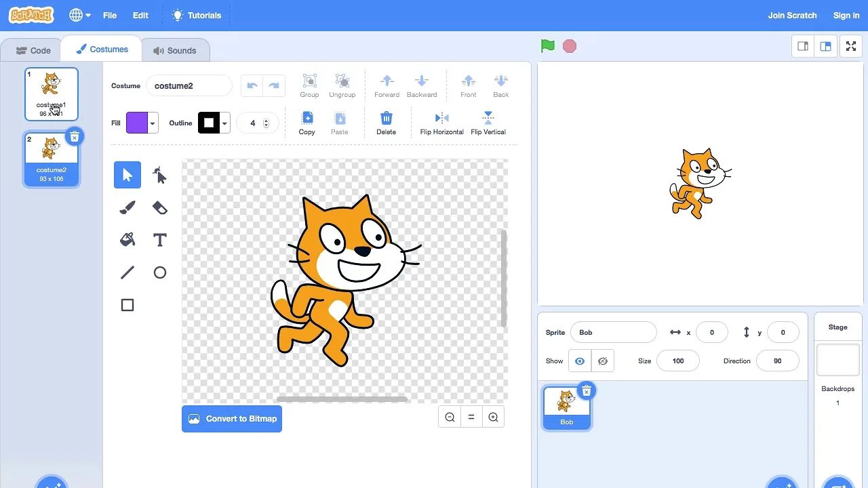Screen dimensions: 868x488
Task: Select the Brush tool
Action: click(x=127, y=207)
